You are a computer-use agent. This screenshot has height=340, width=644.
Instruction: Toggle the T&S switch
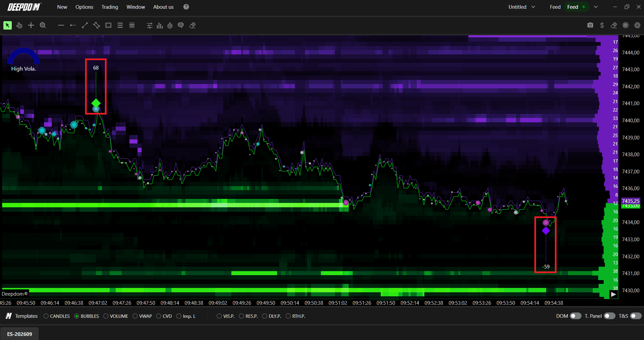tap(636, 316)
